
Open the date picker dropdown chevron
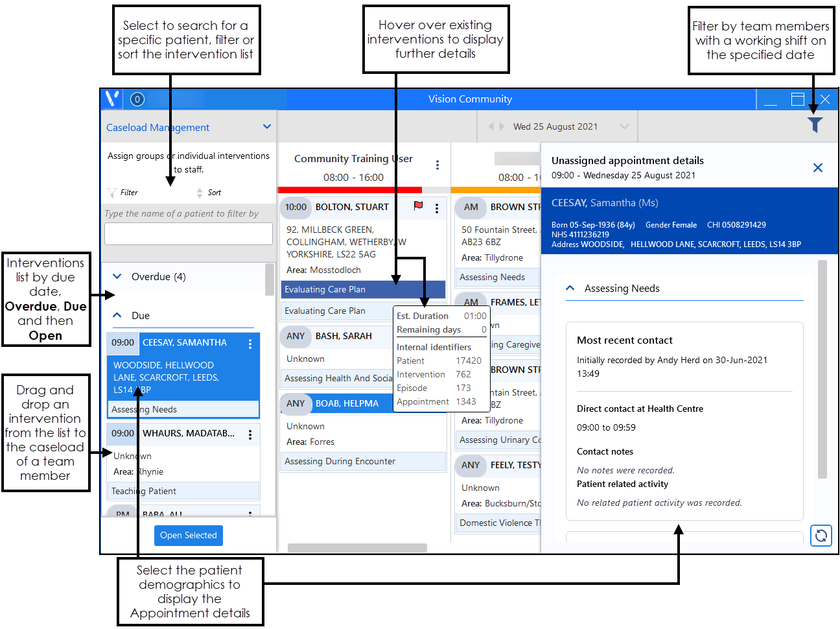(624, 126)
